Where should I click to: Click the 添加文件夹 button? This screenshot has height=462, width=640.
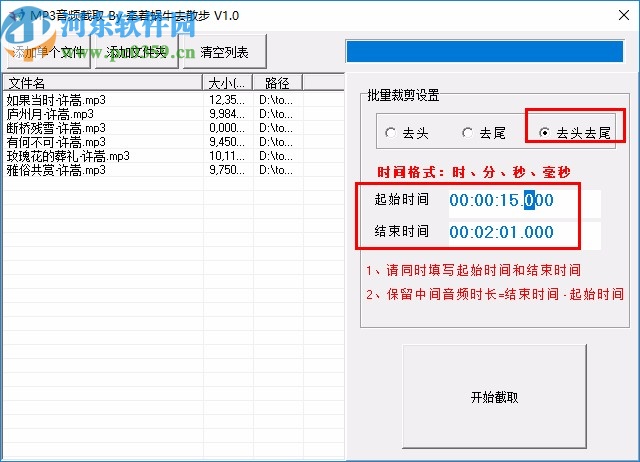(137, 52)
